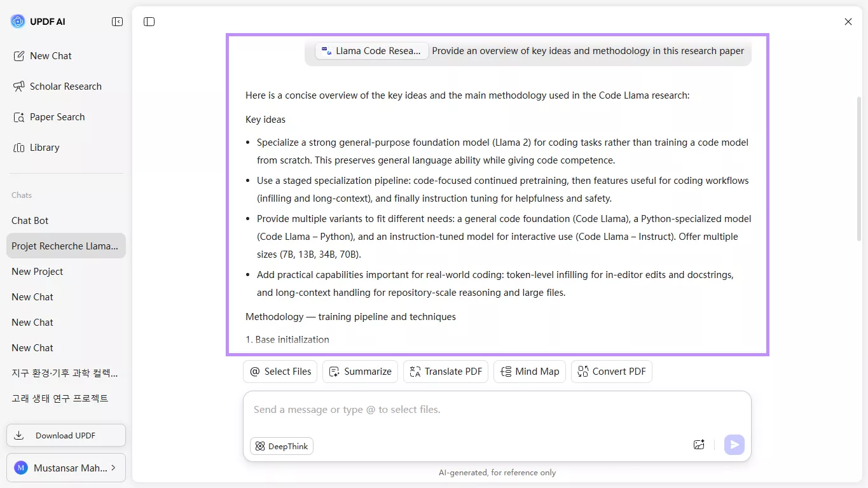Click the "Methodology — training pipeline and techniques" heading
This screenshot has height=488, width=868.
pyautogui.click(x=350, y=317)
